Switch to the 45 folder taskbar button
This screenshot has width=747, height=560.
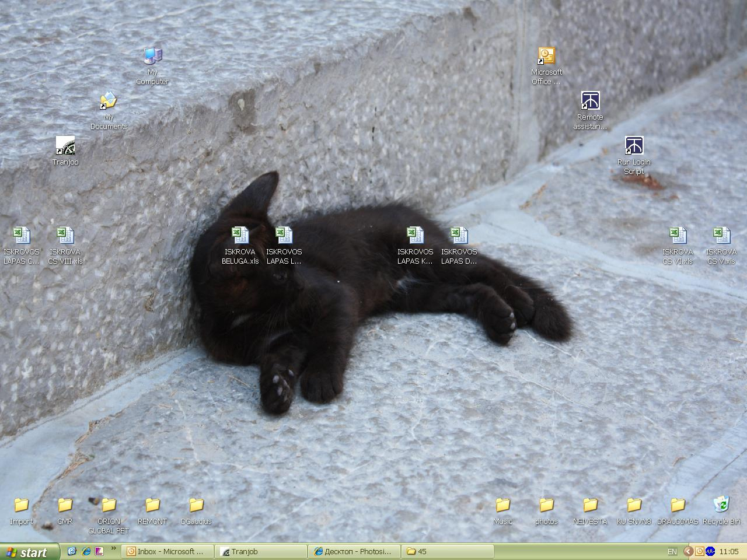[448, 551]
